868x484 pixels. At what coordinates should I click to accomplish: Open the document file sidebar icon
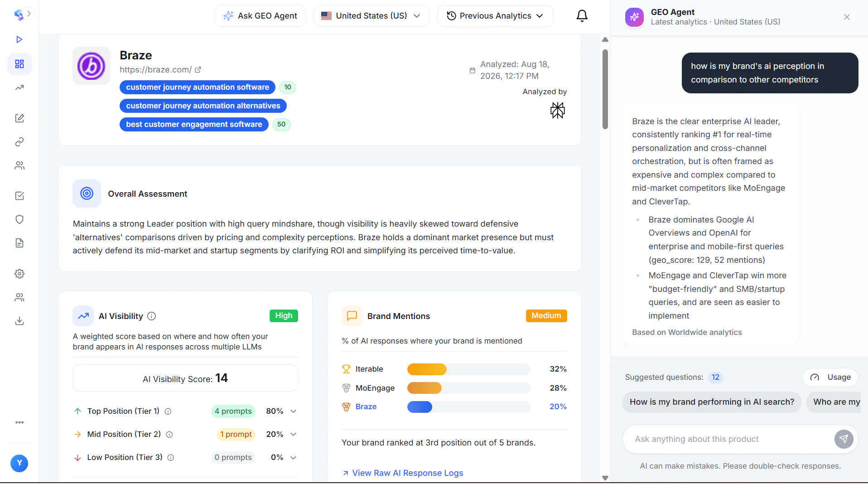19,243
